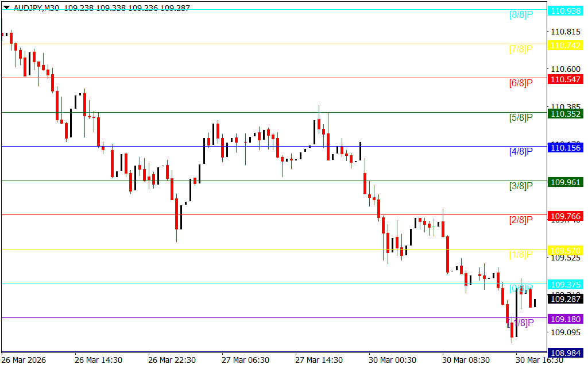Select the 30 Mar 00:30 time label

392,360
